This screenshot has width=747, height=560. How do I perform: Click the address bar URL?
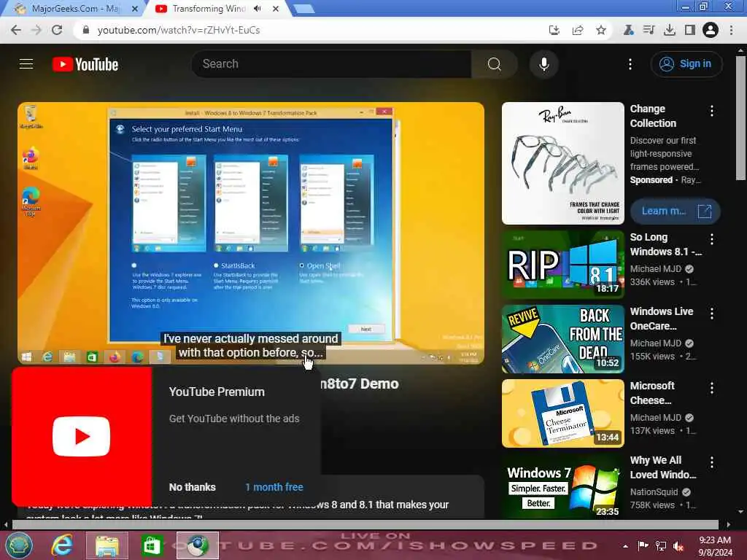[x=179, y=30]
